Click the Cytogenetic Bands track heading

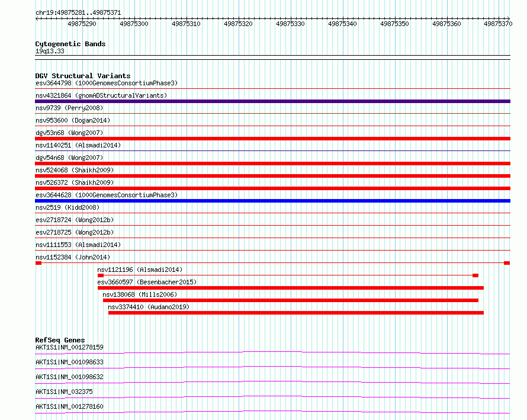click(x=70, y=44)
